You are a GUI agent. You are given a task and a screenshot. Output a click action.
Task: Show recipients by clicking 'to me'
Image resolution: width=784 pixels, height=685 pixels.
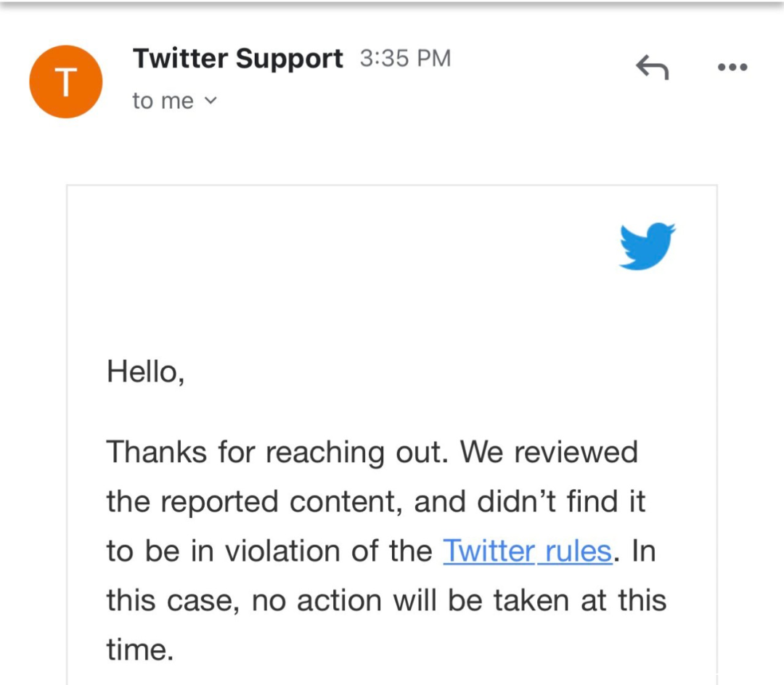163,101
